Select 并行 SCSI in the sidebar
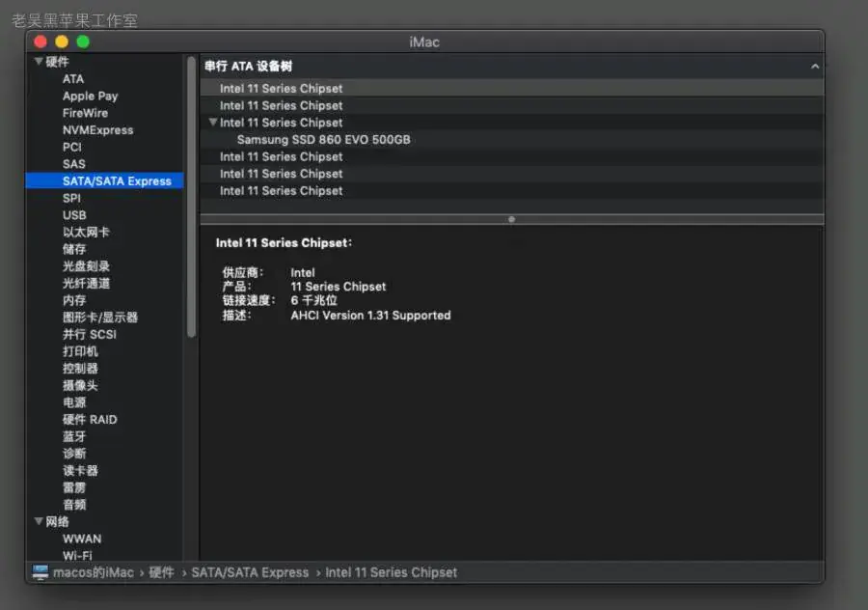This screenshot has height=610, width=868. click(89, 335)
